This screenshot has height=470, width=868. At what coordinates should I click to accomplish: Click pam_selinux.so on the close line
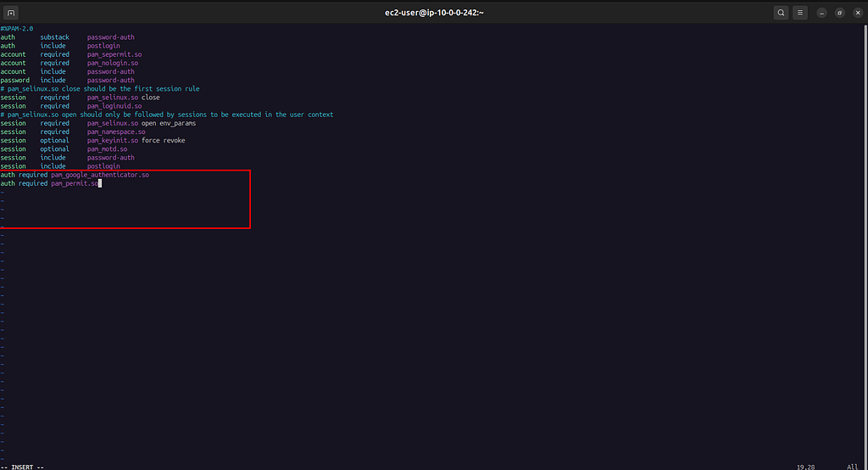pos(113,98)
